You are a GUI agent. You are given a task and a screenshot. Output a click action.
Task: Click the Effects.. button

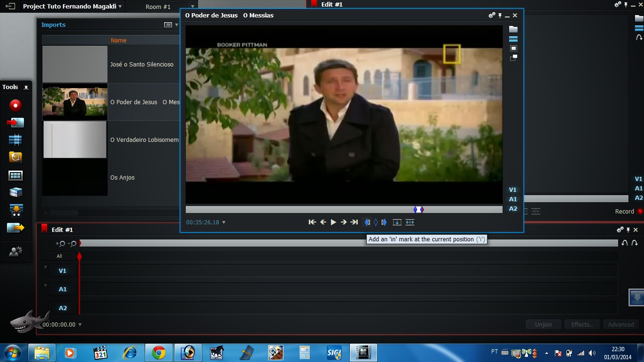(582, 324)
